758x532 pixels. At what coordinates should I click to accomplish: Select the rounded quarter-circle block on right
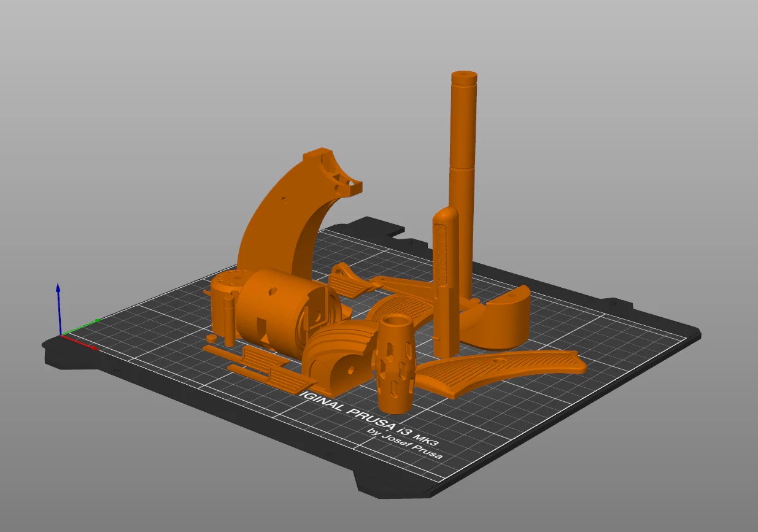[x=500, y=319]
